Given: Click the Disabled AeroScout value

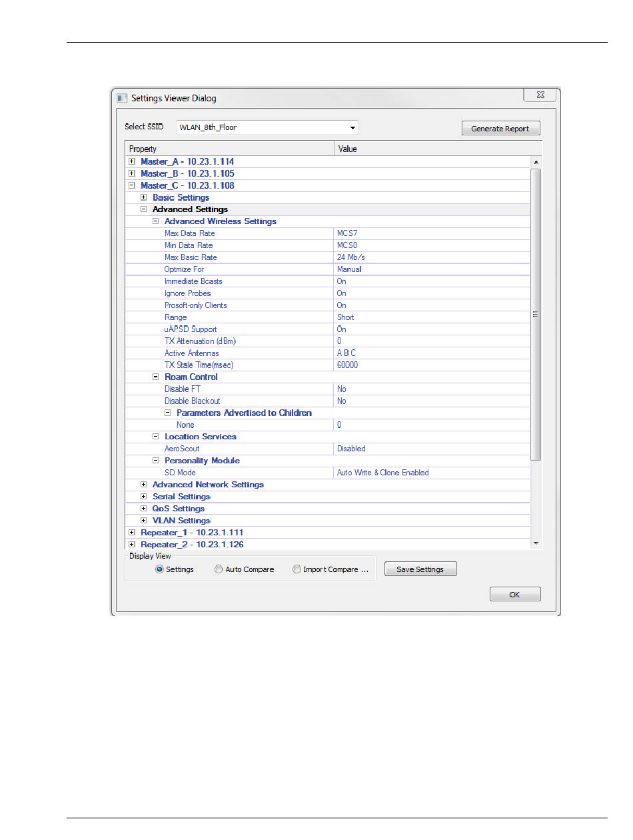Looking at the screenshot, I should [432, 449].
